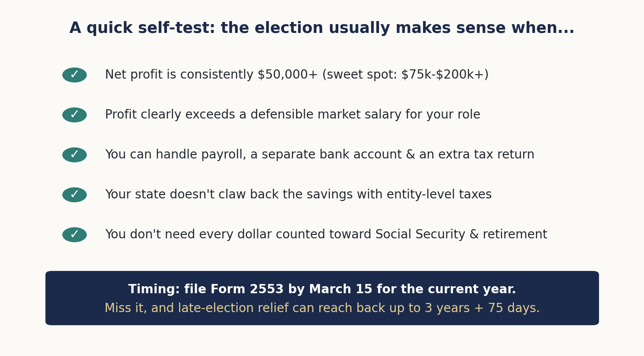Click the '$50,000+' figure in first item

click(287, 75)
